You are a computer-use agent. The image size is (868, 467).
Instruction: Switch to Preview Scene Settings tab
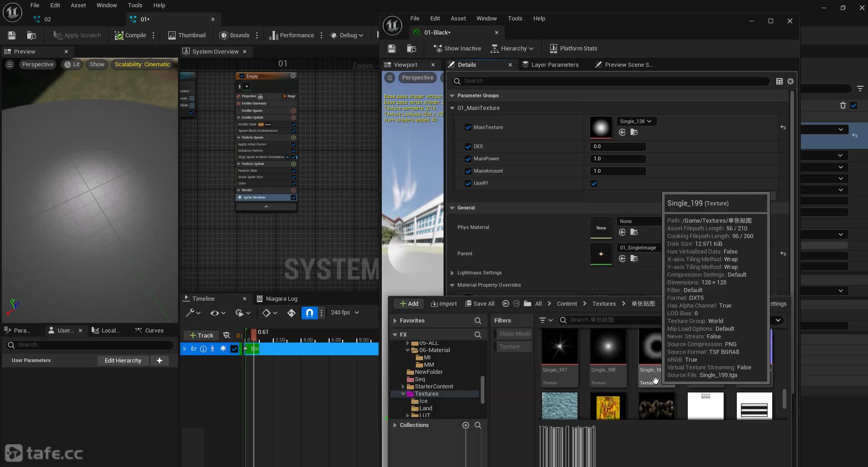[x=624, y=65]
